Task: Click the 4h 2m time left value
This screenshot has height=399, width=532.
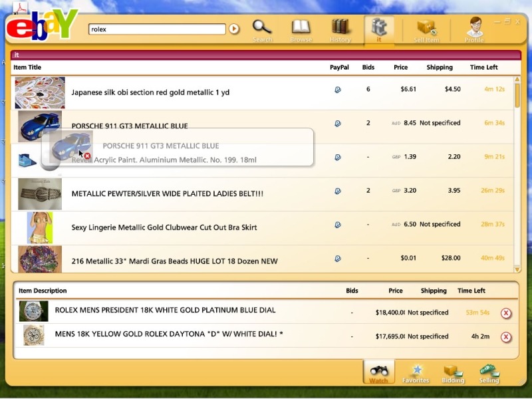Action: pyautogui.click(x=480, y=336)
